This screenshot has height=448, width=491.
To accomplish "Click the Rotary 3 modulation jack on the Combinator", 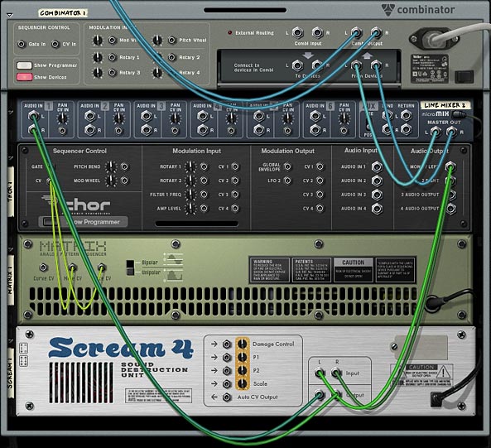I will click(x=113, y=73).
